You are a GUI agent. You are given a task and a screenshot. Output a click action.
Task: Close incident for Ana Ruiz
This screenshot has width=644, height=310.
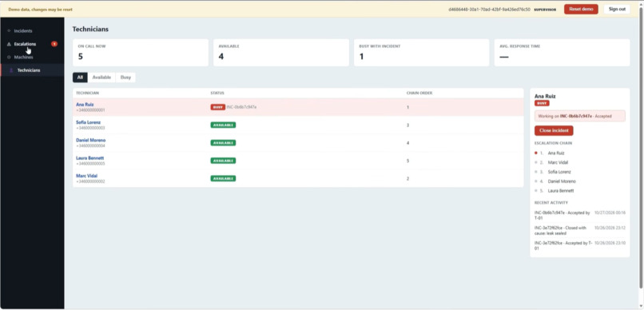(554, 130)
